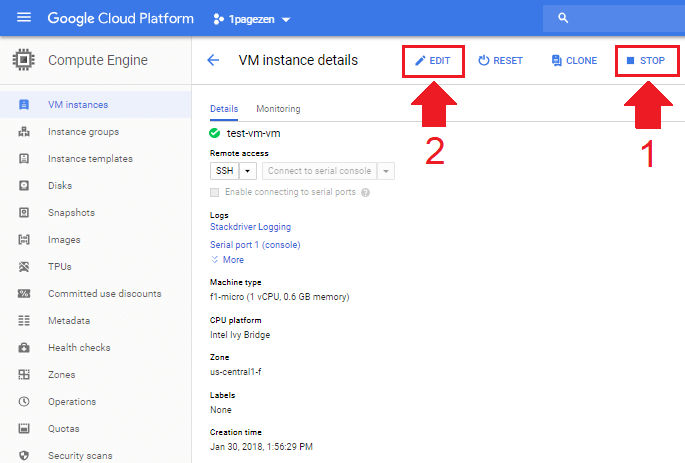
Task: Click the Zones sidebar icon
Action: click(x=24, y=374)
